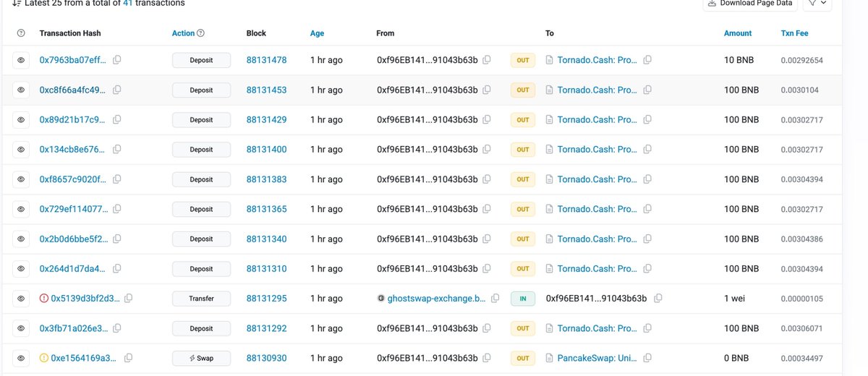Screen dimensions: 868x376
Task: Select txn fee 0.00034497
Action: coord(801,358)
